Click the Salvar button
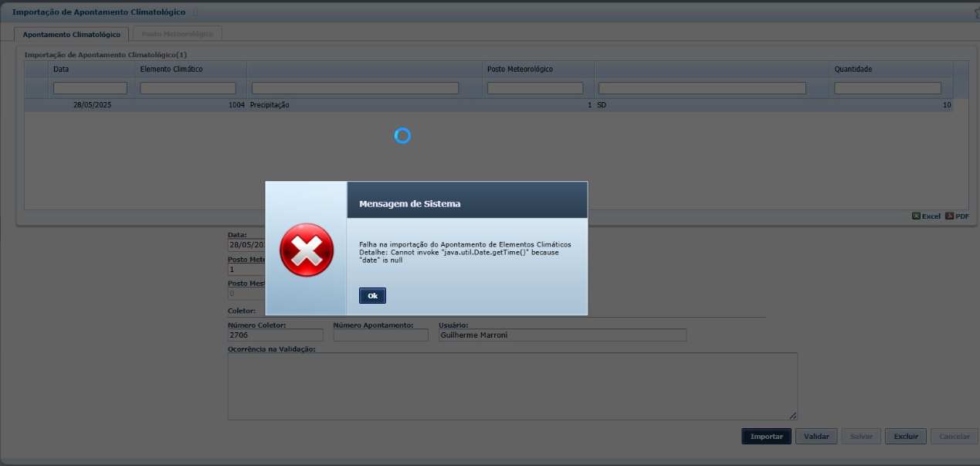The image size is (980, 466). (861, 437)
